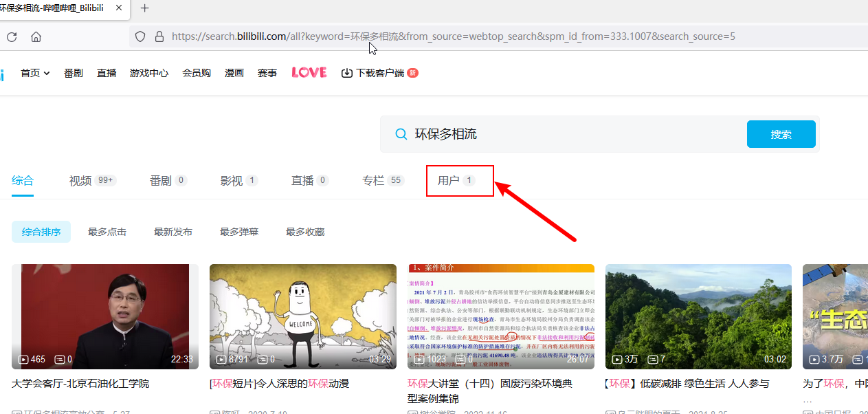The image size is (868, 414).
Task: Expand the 首页 dropdown menu
Action: coord(35,73)
